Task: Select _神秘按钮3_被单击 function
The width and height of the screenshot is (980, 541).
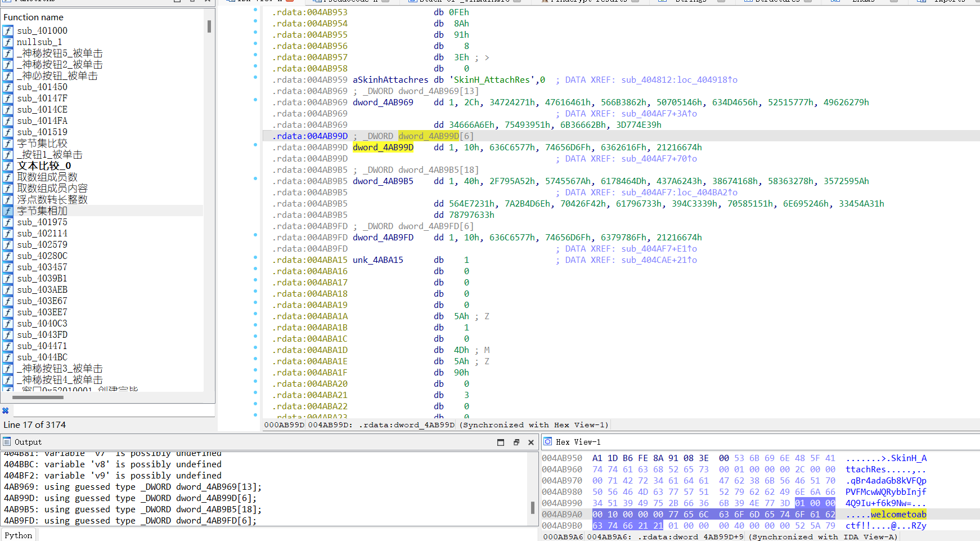Action: click(60, 369)
